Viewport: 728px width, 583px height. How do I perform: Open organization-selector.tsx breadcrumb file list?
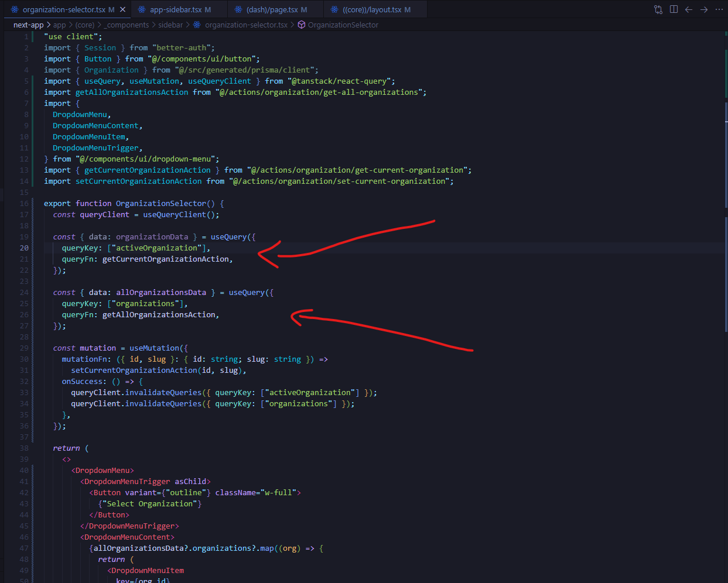pyautogui.click(x=246, y=25)
